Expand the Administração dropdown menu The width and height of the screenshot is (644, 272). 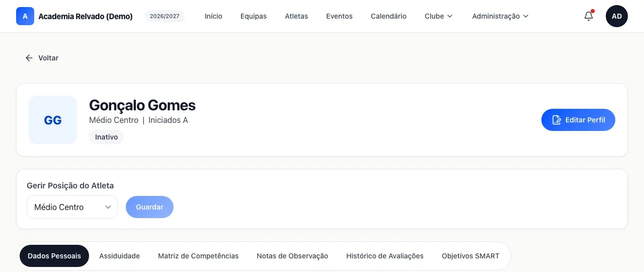[501, 16]
